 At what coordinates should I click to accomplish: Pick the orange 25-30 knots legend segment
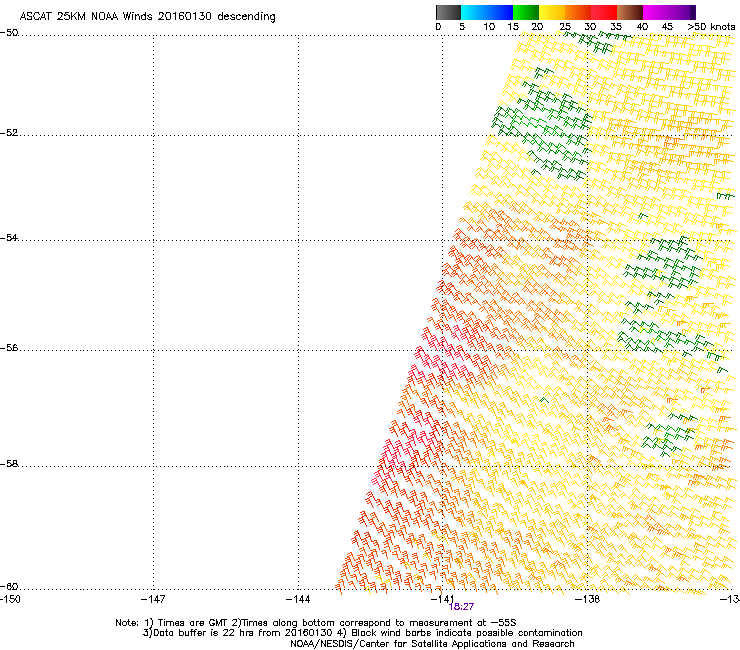pos(578,12)
